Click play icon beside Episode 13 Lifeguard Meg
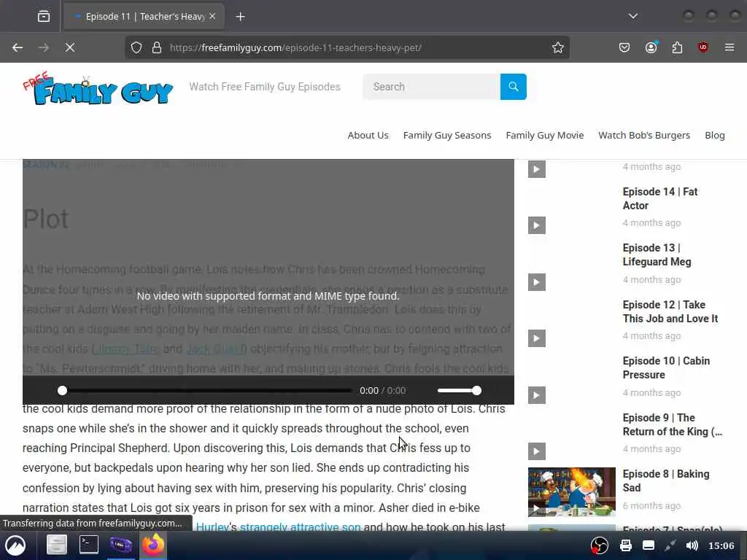Image resolution: width=747 pixels, height=560 pixels. click(536, 282)
